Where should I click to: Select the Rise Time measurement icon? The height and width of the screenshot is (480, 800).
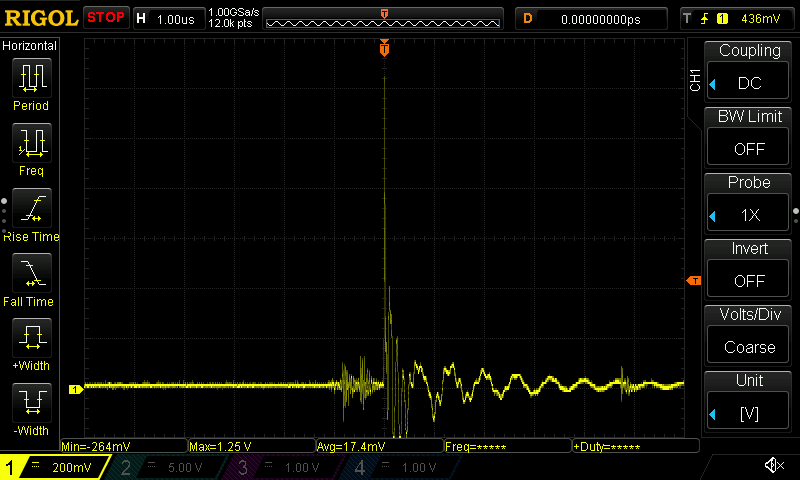[x=32, y=208]
